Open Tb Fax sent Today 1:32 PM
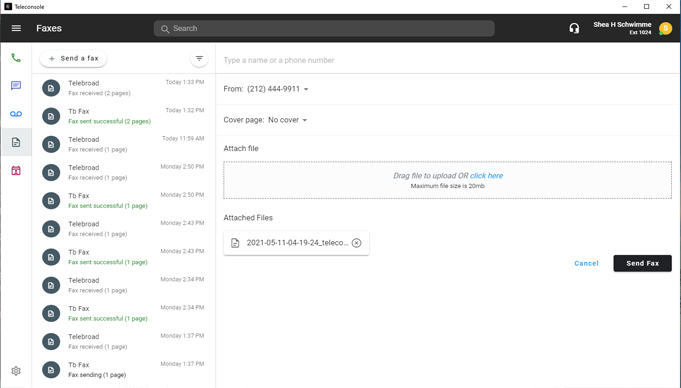The height and width of the screenshot is (388, 681). coord(123,116)
